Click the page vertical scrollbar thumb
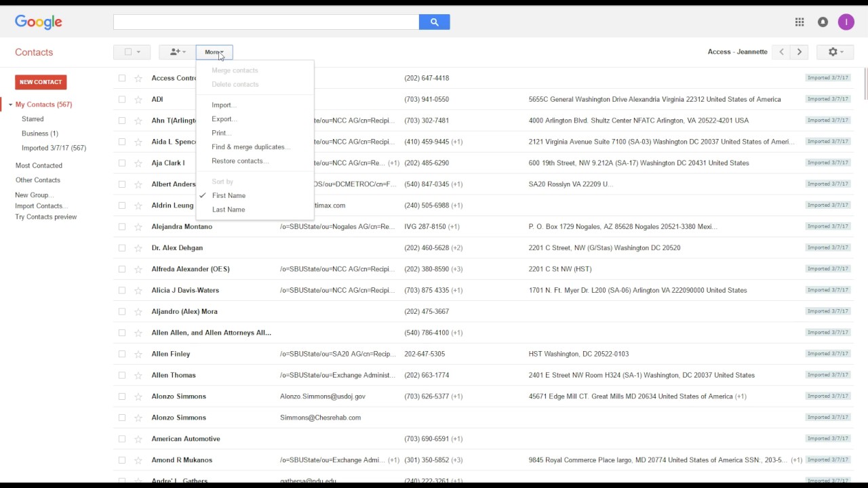This screenshot has width=868, height=488. pyautogui.click(x=865, y=85)
